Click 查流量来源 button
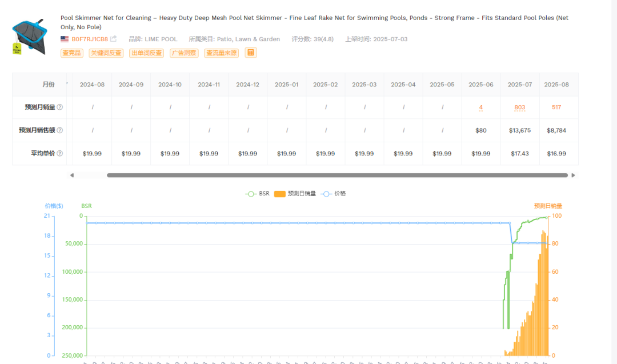Image resolution: width=617 pixels, height=364 pixels. (x=222, y=53)
